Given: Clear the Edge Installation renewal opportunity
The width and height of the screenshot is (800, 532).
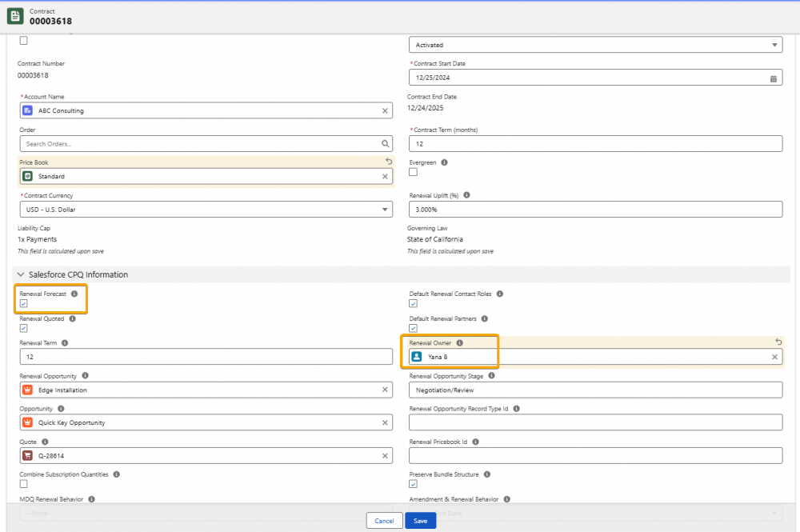Looking at the screenshot, I should [x=385, y=390].
